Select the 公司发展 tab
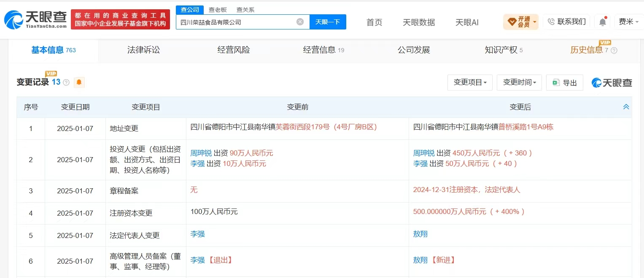 (x=414, y=50)
